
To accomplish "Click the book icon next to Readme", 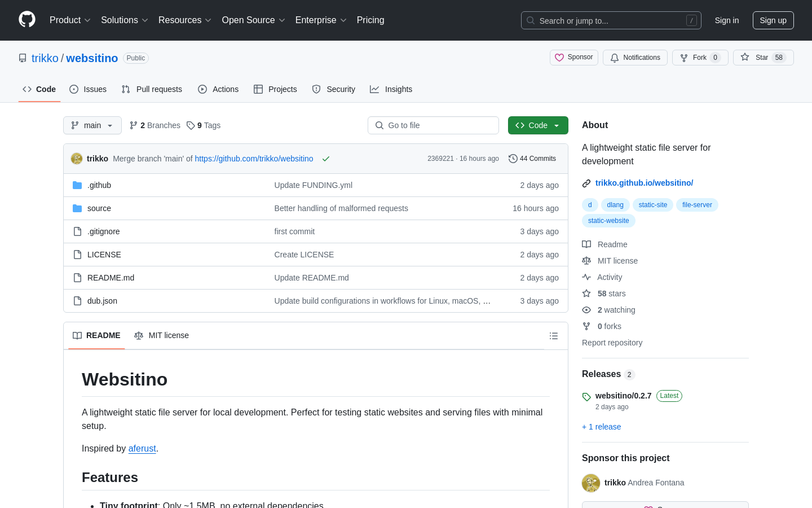I will 586,244.
